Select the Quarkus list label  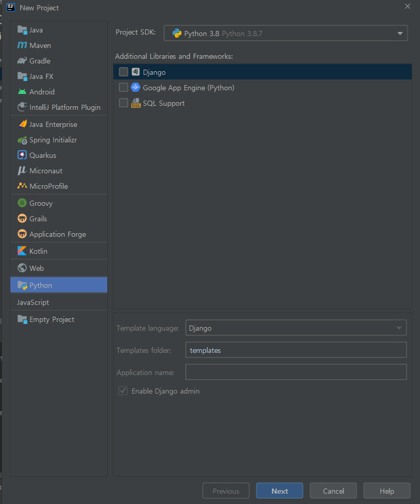pyautogui.click(x=43, y=156)
